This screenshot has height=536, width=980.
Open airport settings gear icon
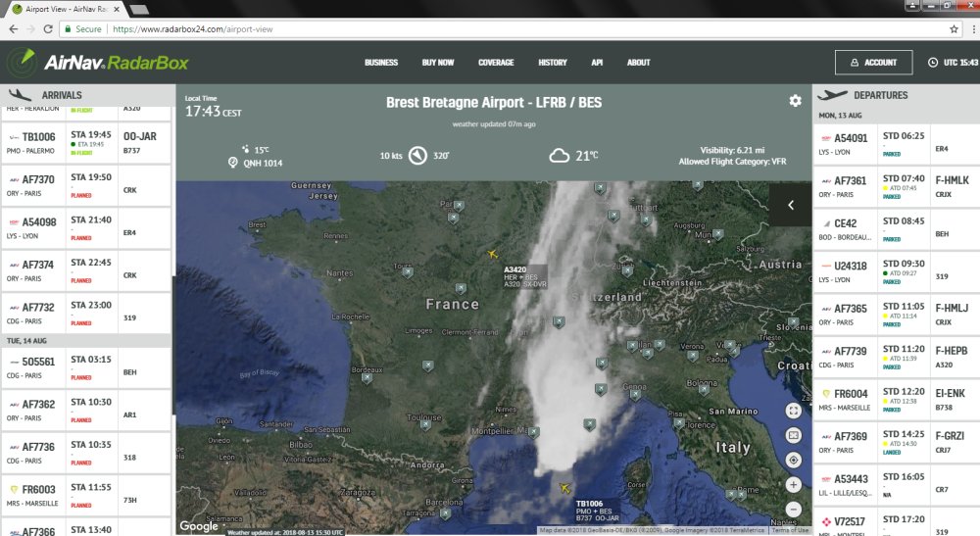[x=795, y=101]
